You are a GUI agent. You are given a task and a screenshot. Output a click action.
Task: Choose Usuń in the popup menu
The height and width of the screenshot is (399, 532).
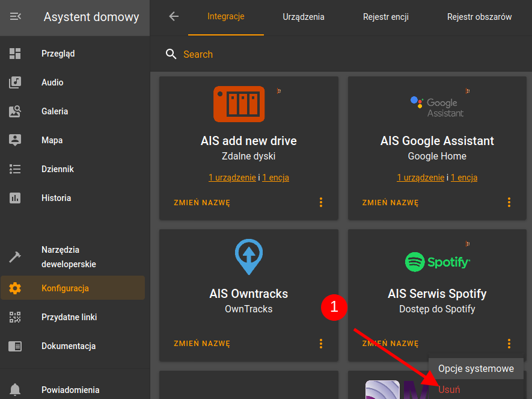coord(449,389)
